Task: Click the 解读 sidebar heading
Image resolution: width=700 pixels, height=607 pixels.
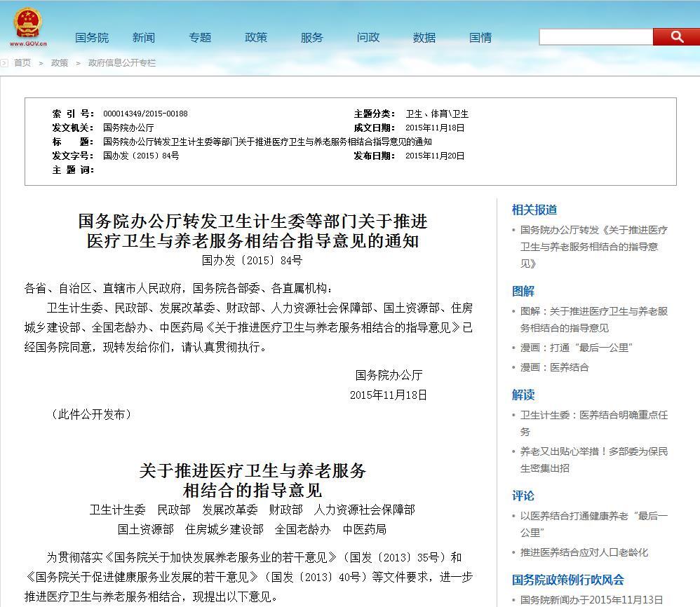Action: (523, 395)
